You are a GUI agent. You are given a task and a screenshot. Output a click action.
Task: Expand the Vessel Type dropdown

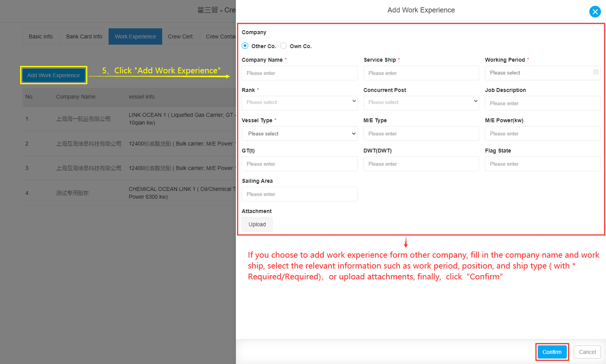click(x=300, y=133)
